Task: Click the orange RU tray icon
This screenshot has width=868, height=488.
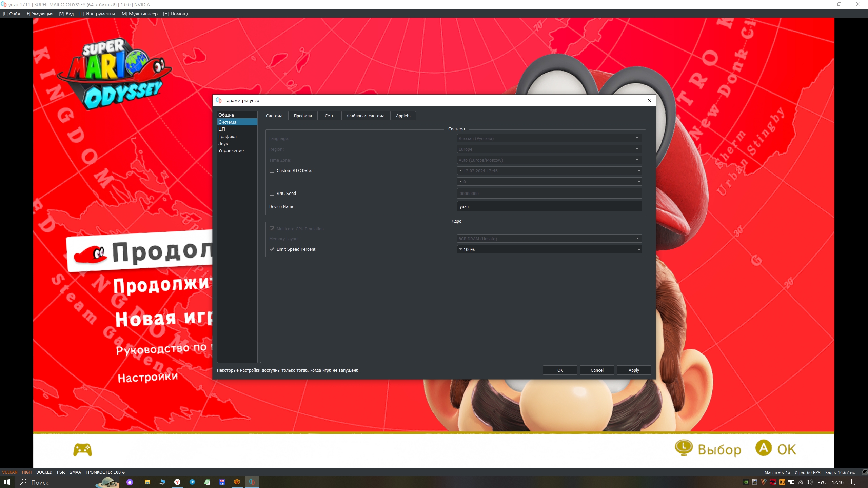Action: pyautogui.click(x=782, y=482)
